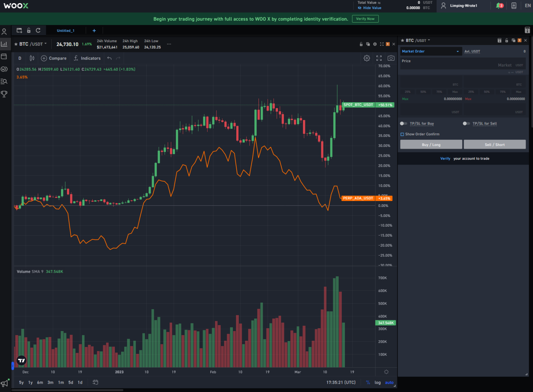Open candlestick chart style selector
Screen dimensions: 533x392
[x=32, y=58]
